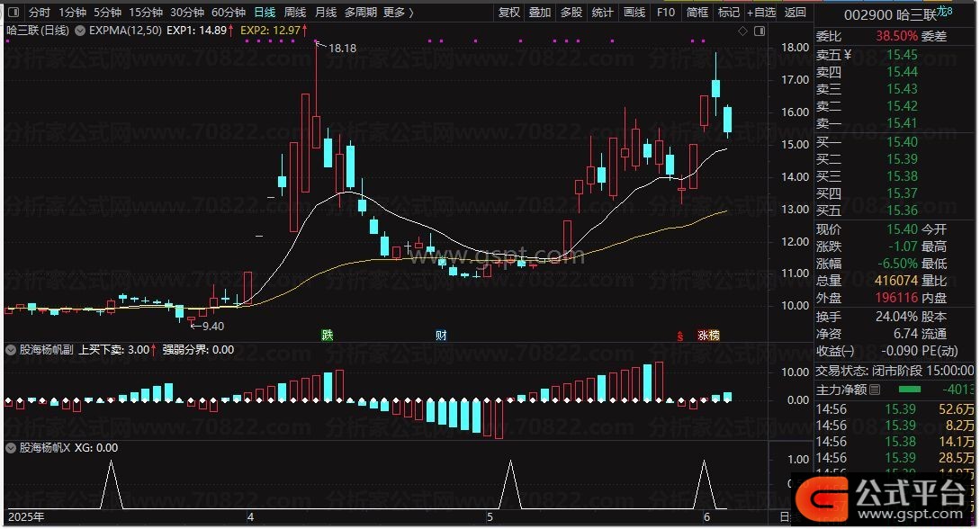Viewport: 980px width, 529px height.
Task: Click the green 跌 marker icon
Action: click(328, 336)
